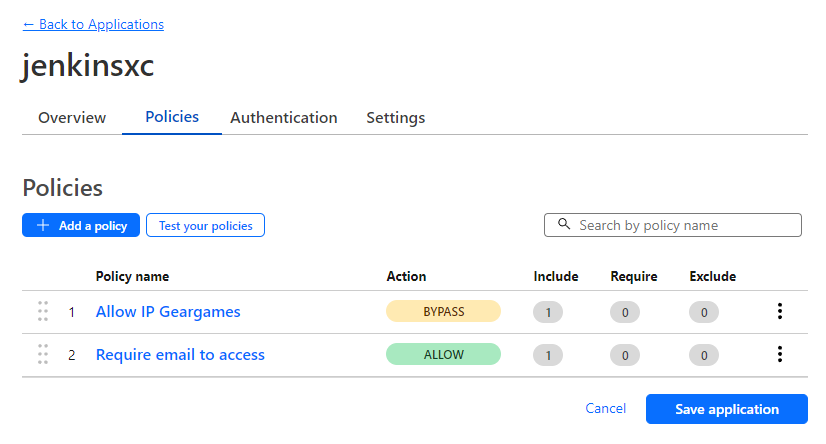This screenshot has width=826, height=444.
Task: Open the Require email to access options menu
Action: 779,354
